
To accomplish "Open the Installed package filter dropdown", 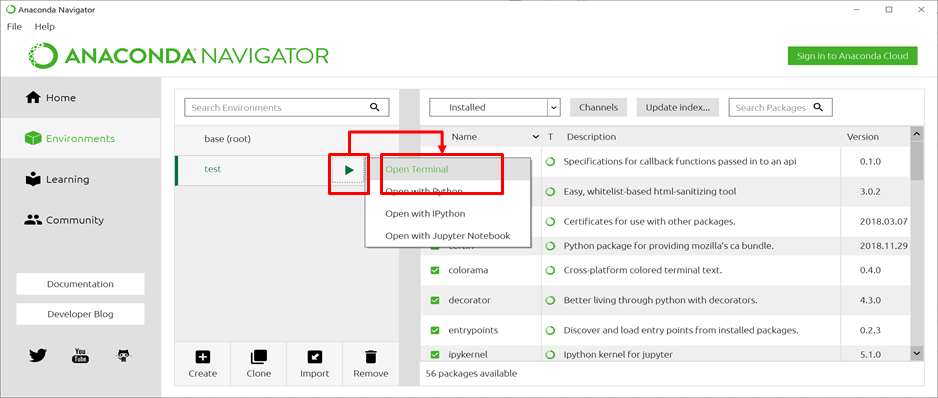I will click(x=494, y=108).
